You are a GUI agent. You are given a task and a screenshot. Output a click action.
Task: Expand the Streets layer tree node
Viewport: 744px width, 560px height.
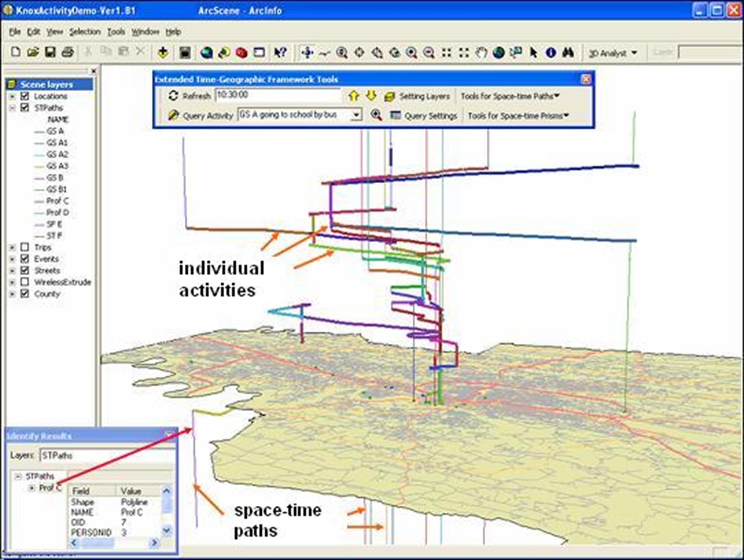coord(12,271)
